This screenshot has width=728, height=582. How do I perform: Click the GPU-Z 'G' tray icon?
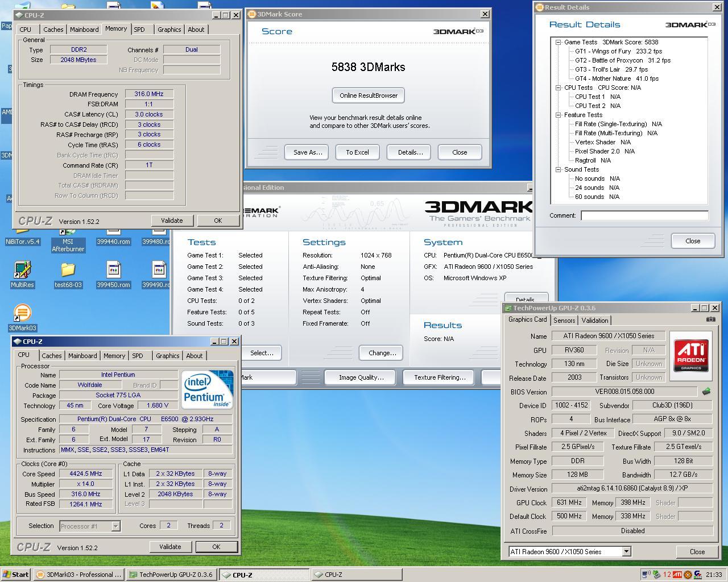pos(697,575)
